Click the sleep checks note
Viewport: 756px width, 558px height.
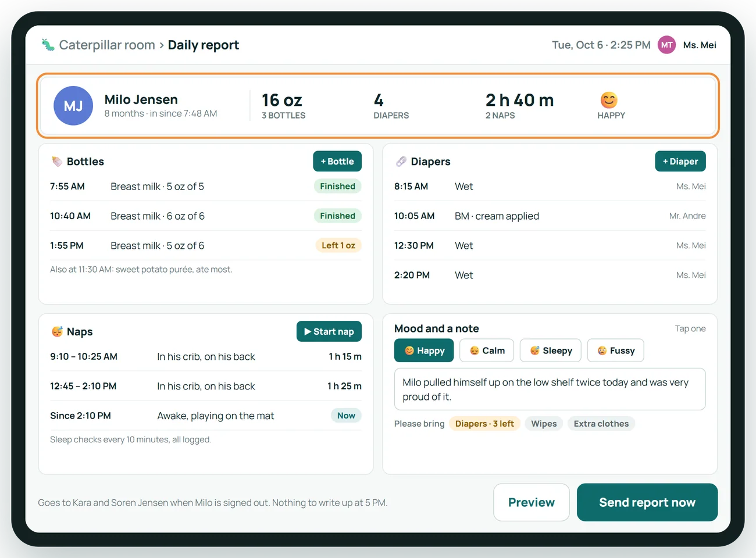131,440
